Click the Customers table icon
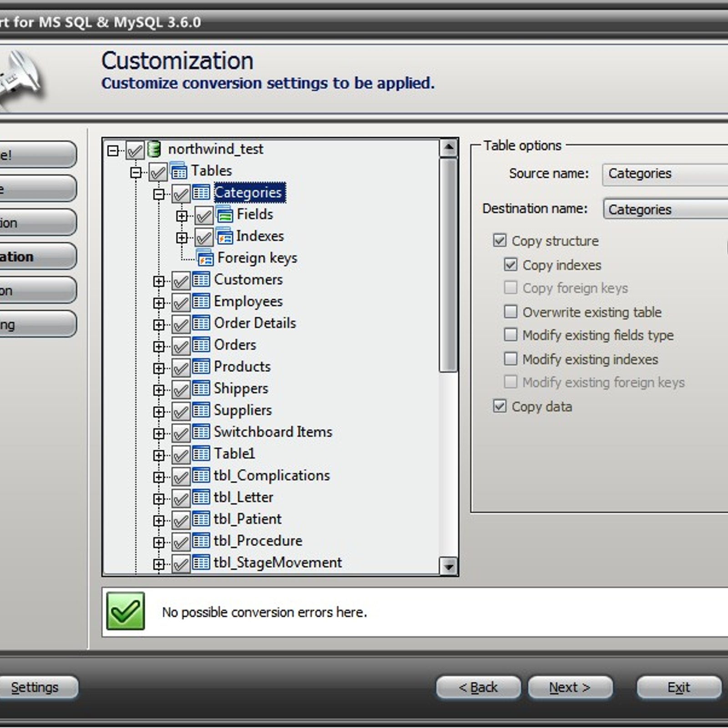 click(201, 279)
